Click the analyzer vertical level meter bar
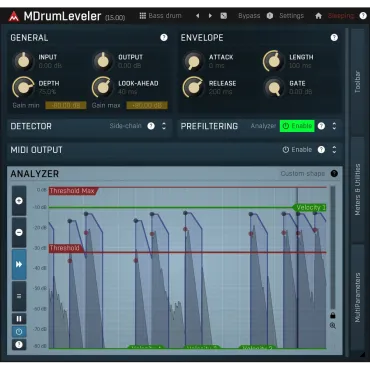 (x=332, y=248)
